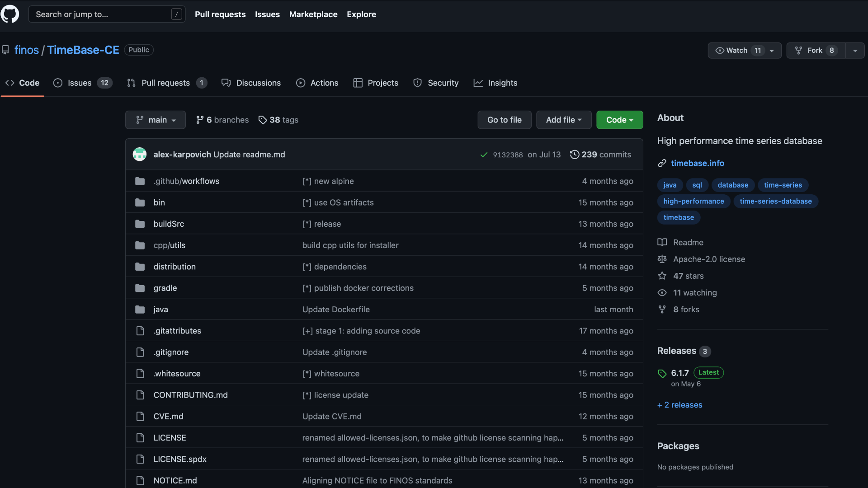The image size is (868, 488).
Task: Open the GitHub home logo
Action: click(9, 14)
